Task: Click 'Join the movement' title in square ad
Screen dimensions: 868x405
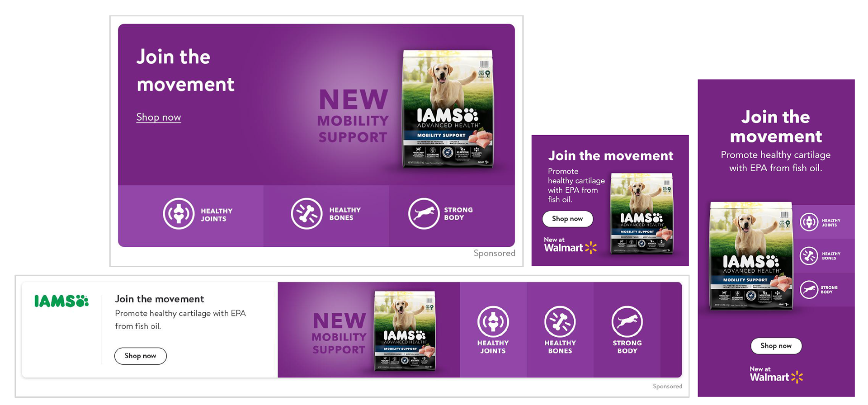Action: 611,156
